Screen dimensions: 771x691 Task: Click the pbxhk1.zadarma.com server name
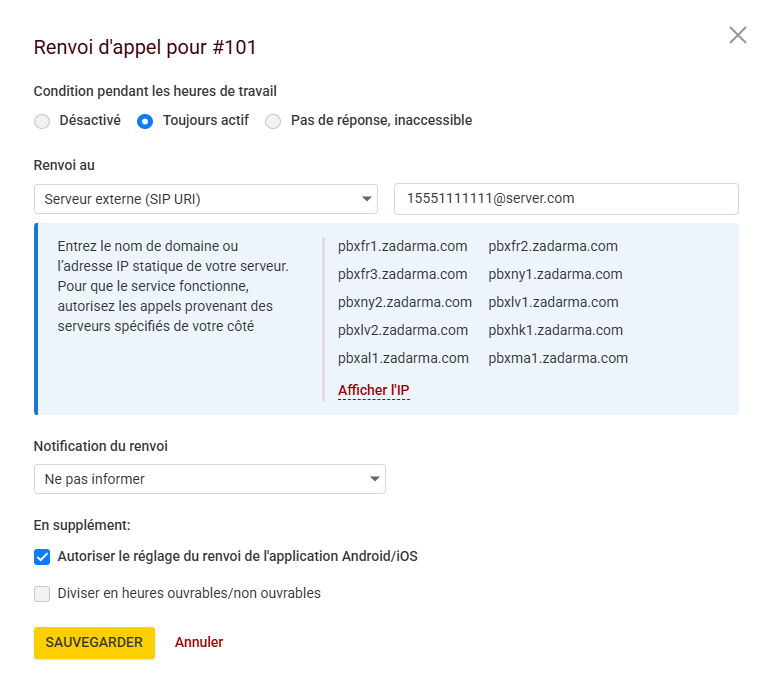coord(555,330)
